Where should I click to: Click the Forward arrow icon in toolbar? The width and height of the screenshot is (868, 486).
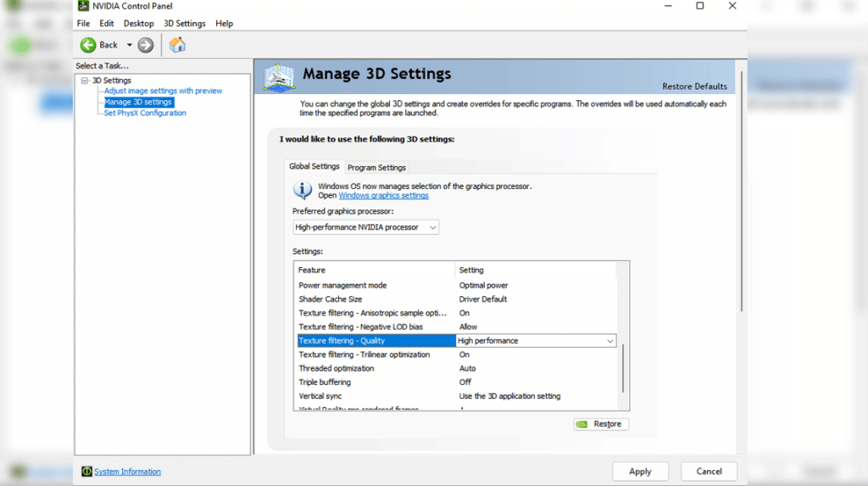[146, 45]
